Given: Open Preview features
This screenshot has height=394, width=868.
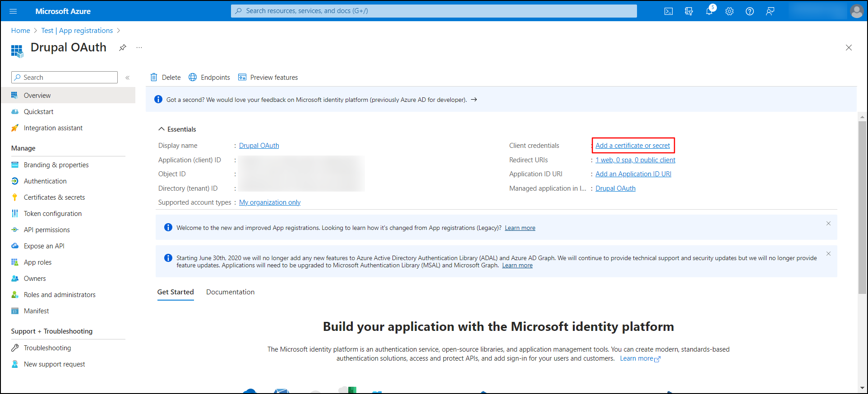Looking at the screenshot, I should (268, 78).
